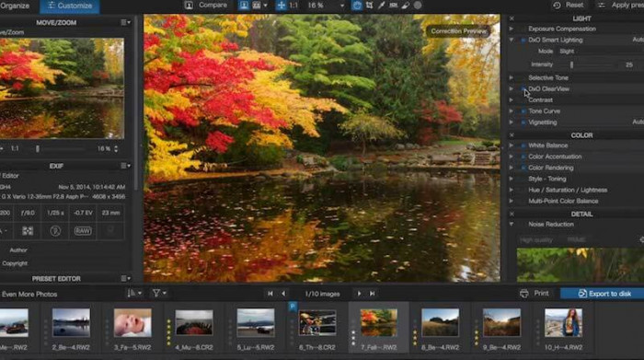Toggle DxO ClearView correction
The height and width of the screenshot is (360, 644).
[523, 88]
